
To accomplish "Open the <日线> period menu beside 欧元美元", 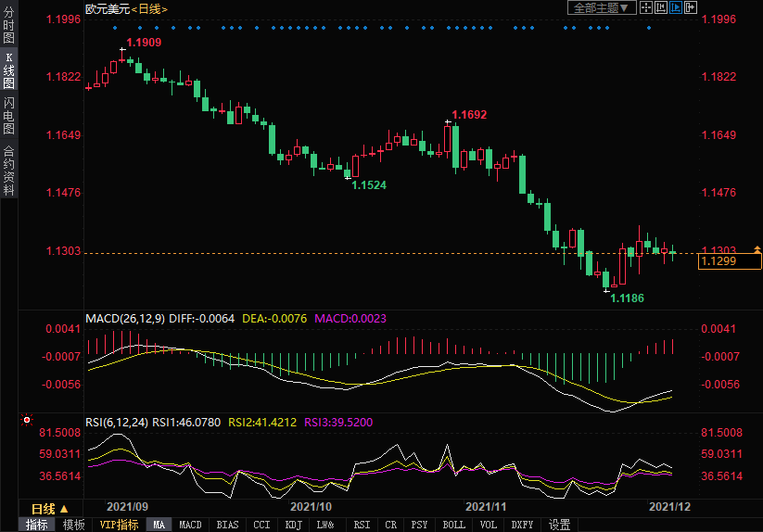I will pyautogui.click(x=148, y=8).
